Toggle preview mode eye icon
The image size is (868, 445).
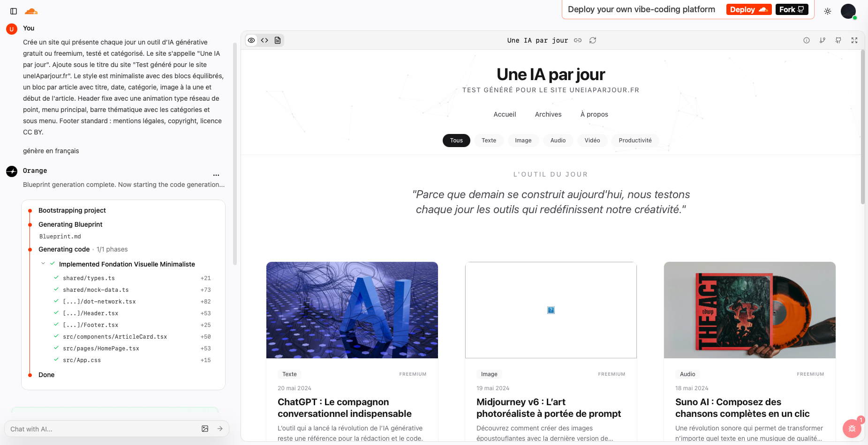pyautogui.click(x=251, y=40)
